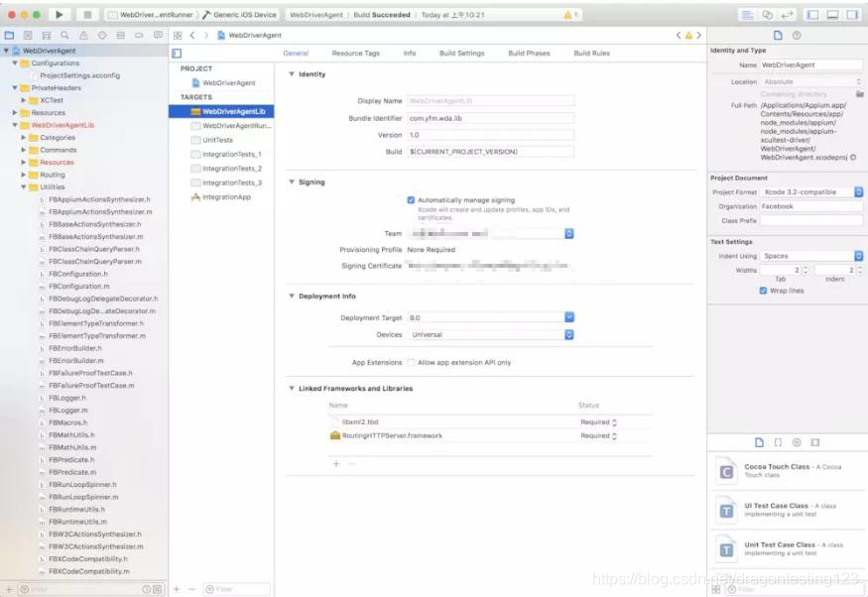
Task: Open the Object library
Action: click(797, 442)
